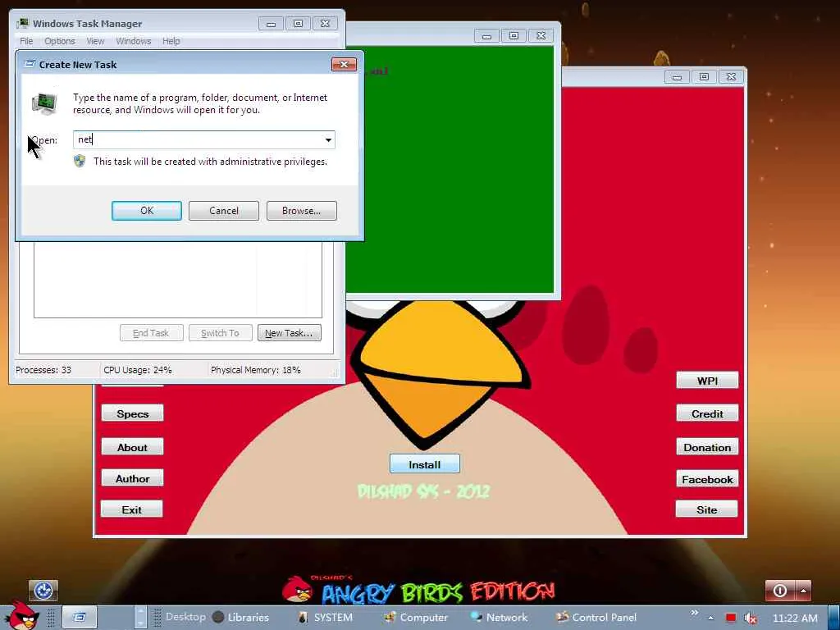
Task: Expand the taskbar toolbar overflow chevron
Action: point(694,612)
